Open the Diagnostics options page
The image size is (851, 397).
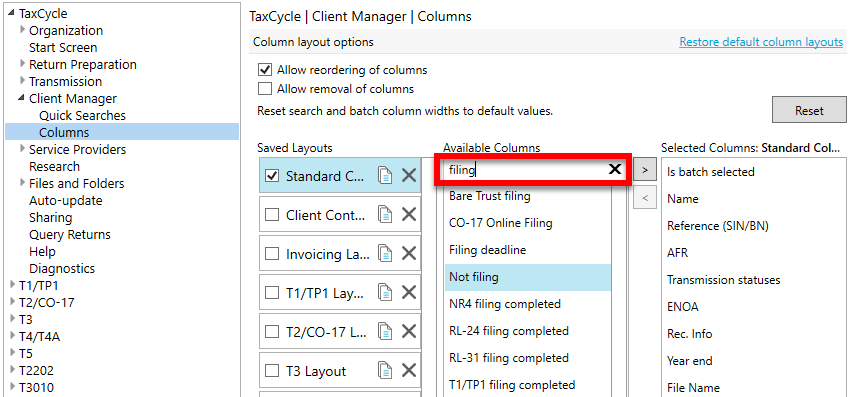point(62,268)
